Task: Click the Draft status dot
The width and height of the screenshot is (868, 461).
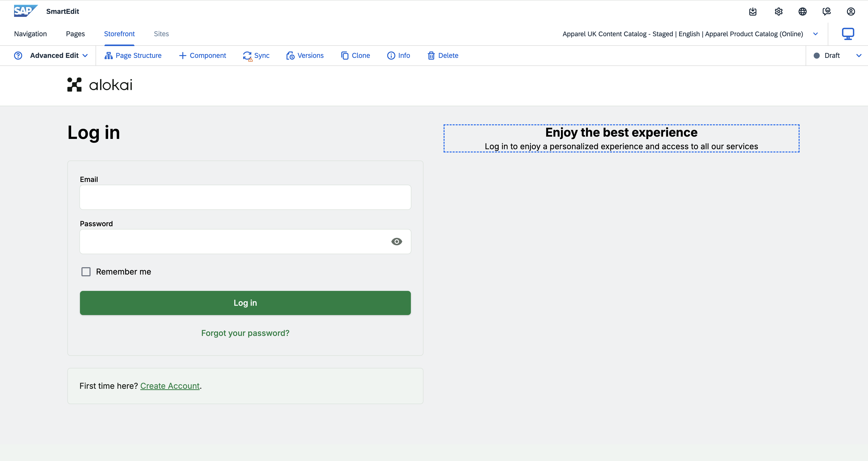Action: coord(816,56)
